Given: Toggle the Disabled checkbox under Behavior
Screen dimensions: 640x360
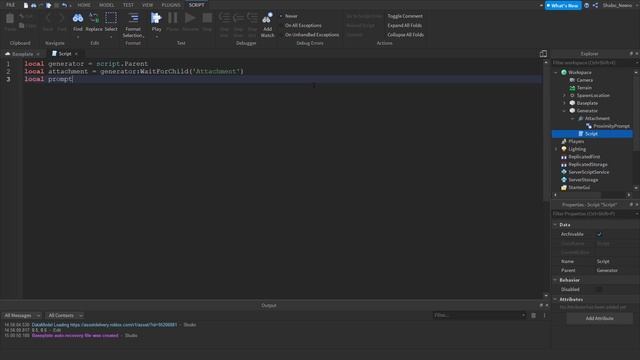Looking at the screenshot, I should [599, 289].
